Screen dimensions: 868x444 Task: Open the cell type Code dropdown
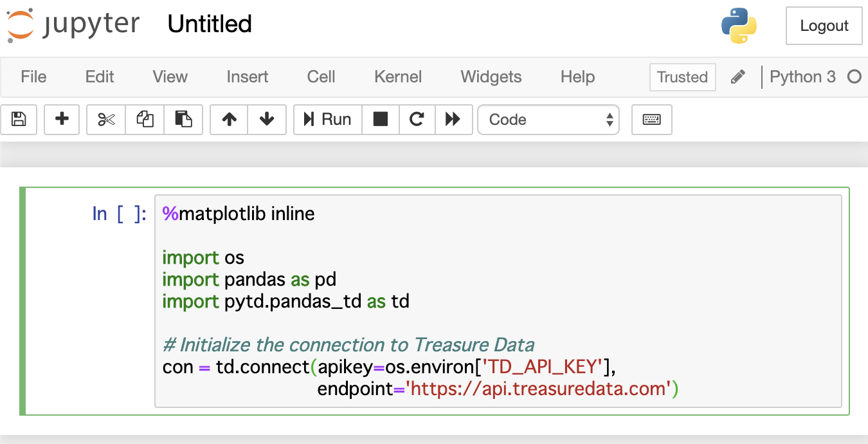click(548, 120)
